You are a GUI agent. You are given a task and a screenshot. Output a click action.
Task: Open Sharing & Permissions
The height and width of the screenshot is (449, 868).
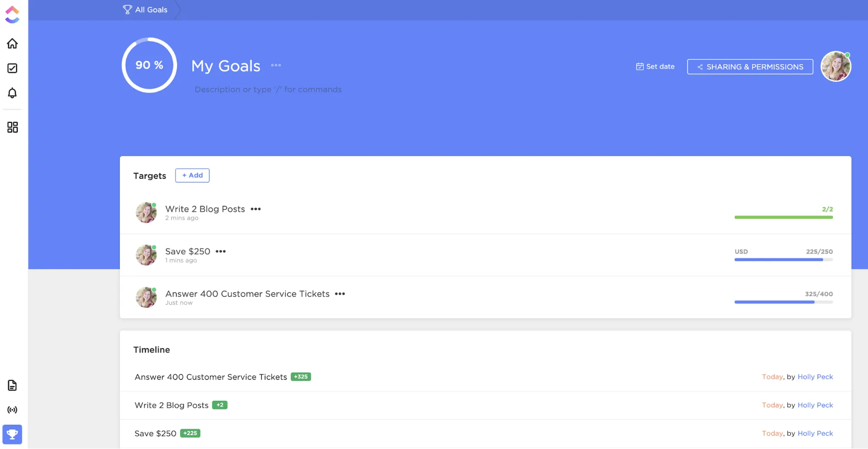click(750, 67)
